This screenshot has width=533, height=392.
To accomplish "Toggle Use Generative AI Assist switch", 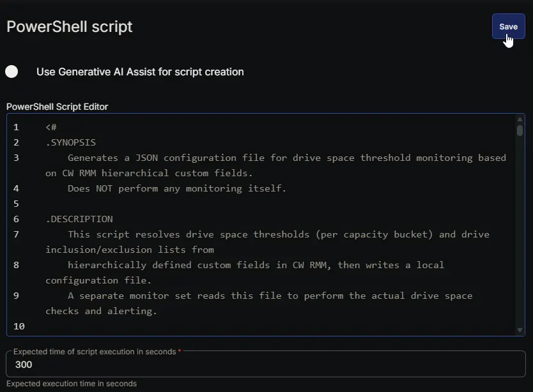I will click(x=12, y=72).
